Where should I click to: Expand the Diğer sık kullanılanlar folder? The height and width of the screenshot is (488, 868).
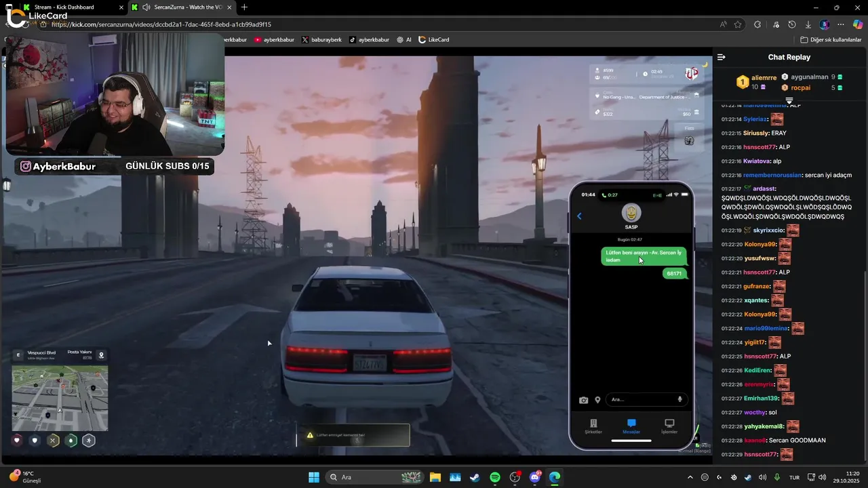(x=831, y=40)
